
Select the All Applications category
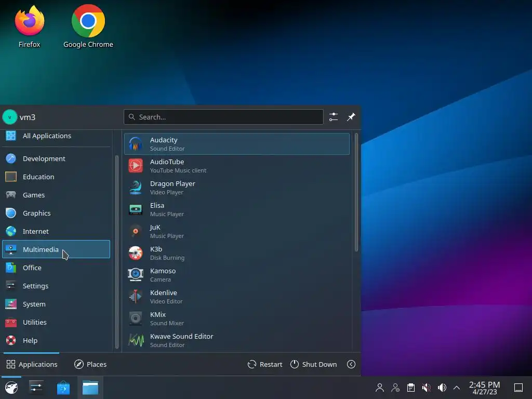click(x=56, y=136)
